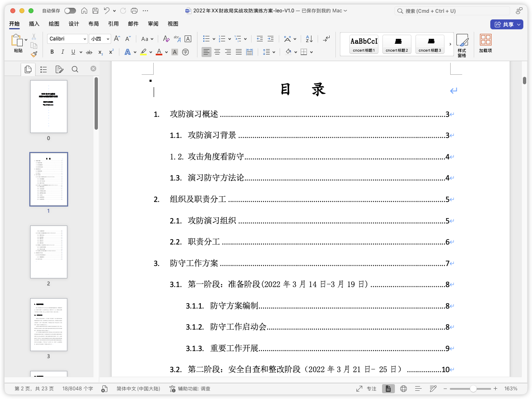Screen dimensions: 532x399
Task: Open the 审阅 ribbon tab
Action: click(153, 24)
